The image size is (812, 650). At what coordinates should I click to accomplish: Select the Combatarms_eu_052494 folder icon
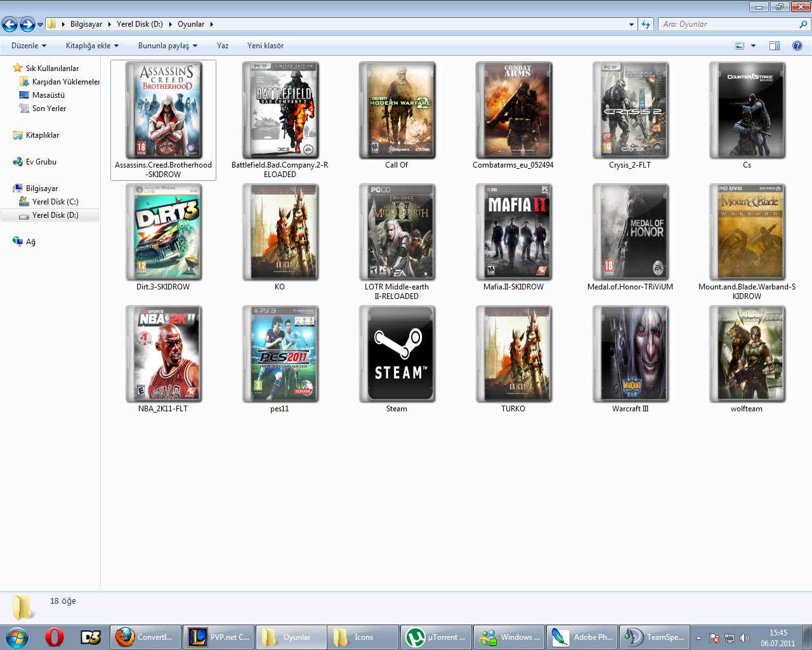[514, 110]
